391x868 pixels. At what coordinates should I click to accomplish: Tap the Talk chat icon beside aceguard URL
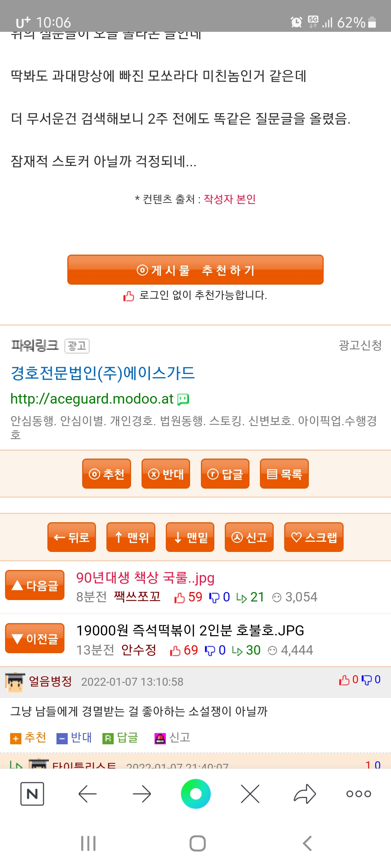tap(183, 399)
